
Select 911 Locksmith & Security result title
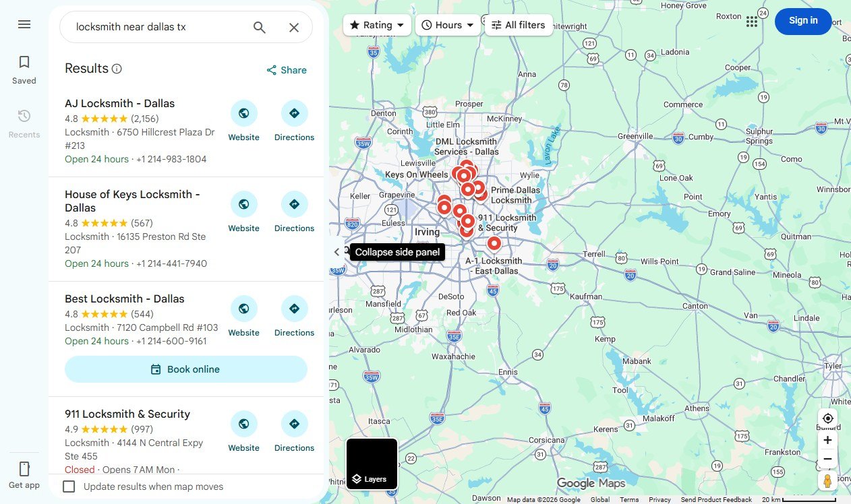pos(127,414)
